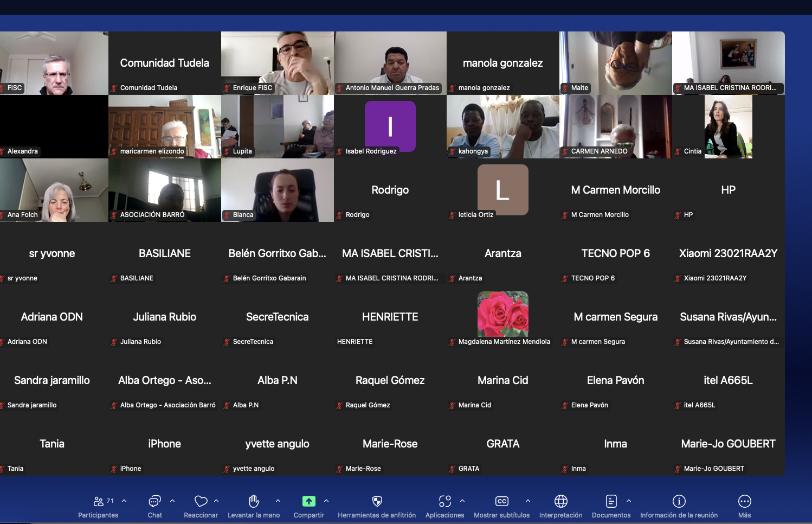Open Interpretación globe icon

(x=560, y=501)
